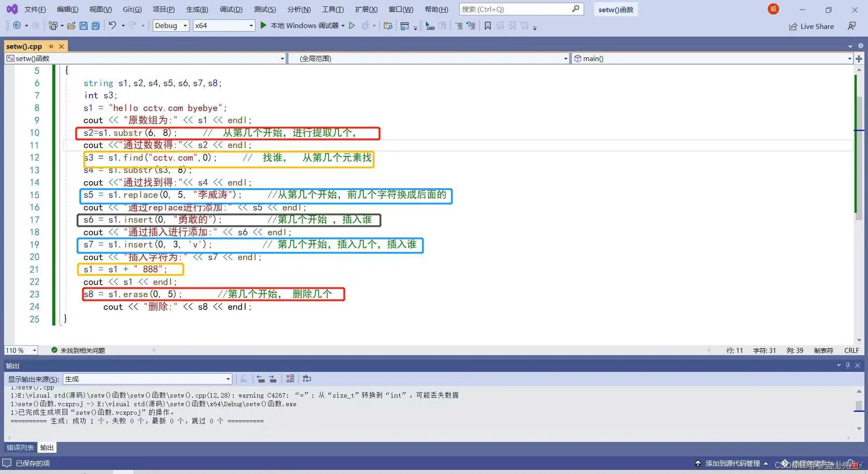Open the main() member dropdown

coord(712,58)
